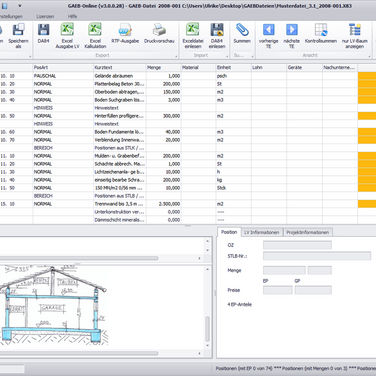This screenshot has width=376, height=376.
Task: Open Excel Ausgabe LV export
Action: tap(67, 36)
